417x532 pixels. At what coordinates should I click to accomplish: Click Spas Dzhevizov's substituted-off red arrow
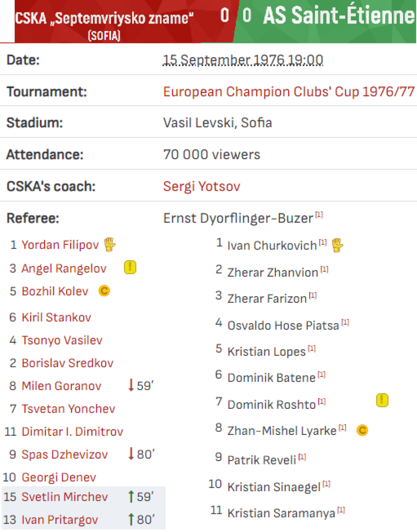click(x=131, y=454)
